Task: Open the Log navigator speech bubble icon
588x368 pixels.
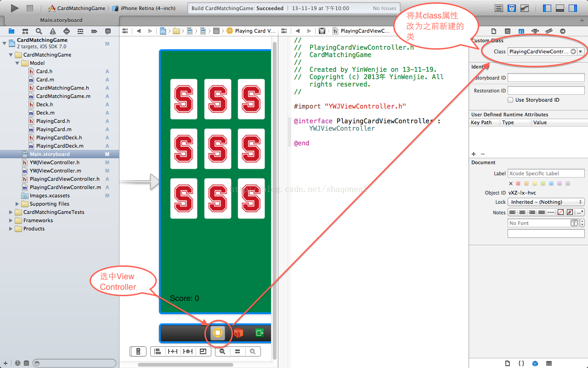Action: [108, 31]
